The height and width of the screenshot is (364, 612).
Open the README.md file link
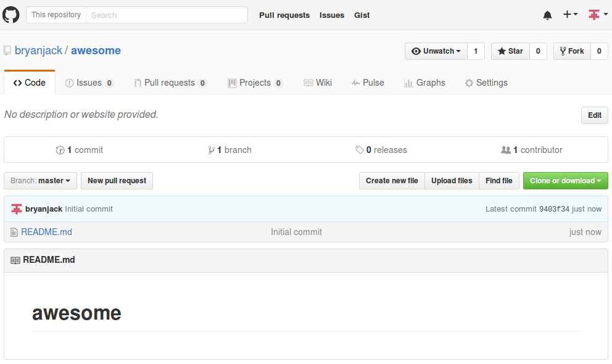coord(46,232)
